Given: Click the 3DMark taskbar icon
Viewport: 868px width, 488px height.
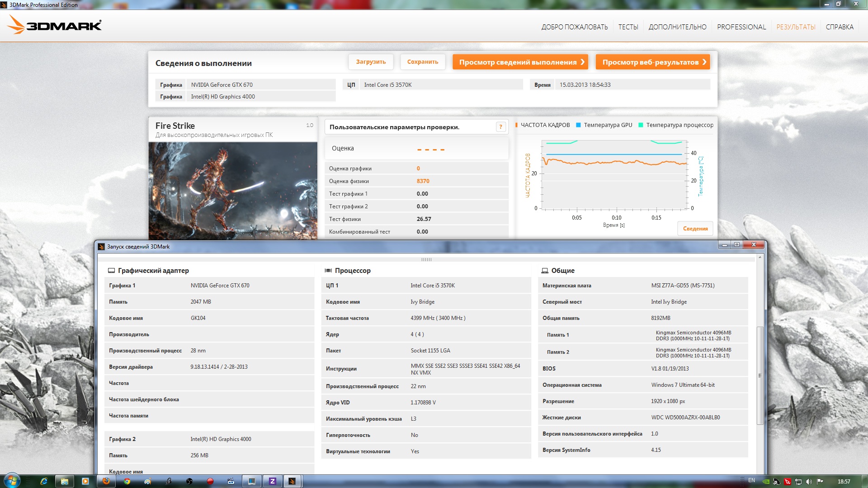Looking at the screenshot, I should (292, 481).
